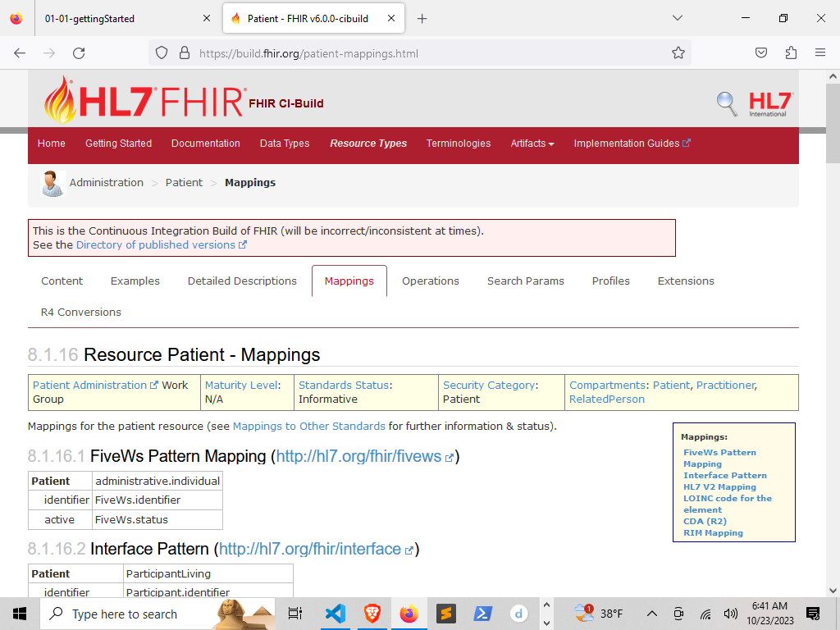Screen dimensions: 840x630
Task: Open the RelatedPerson compartment link
Action: (x=607, y=399)
